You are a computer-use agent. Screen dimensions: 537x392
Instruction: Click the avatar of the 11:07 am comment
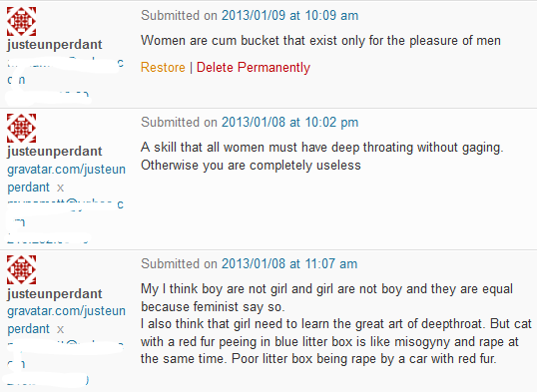(22, 269)
